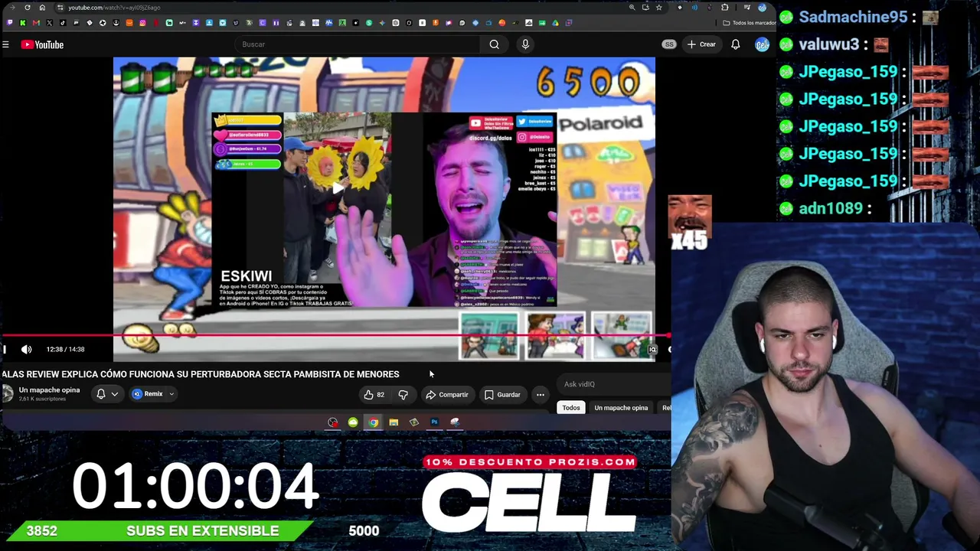Open the green cloud app in the taskbar

353,422
